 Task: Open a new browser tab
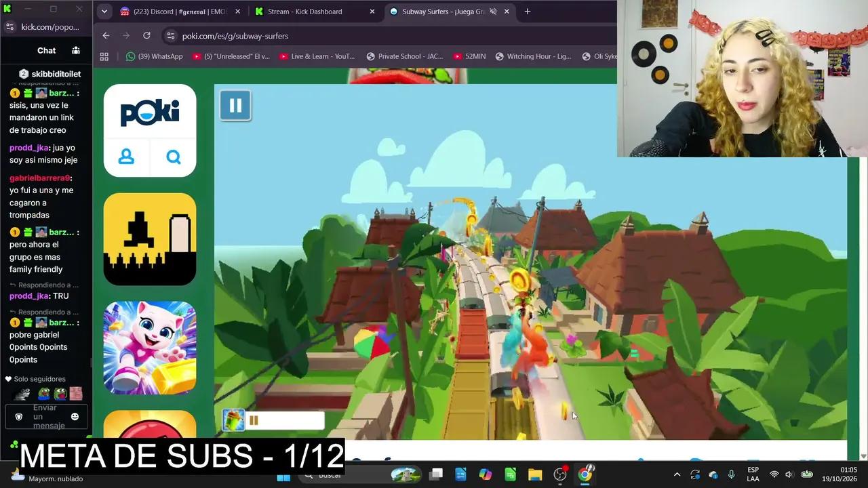528,12
